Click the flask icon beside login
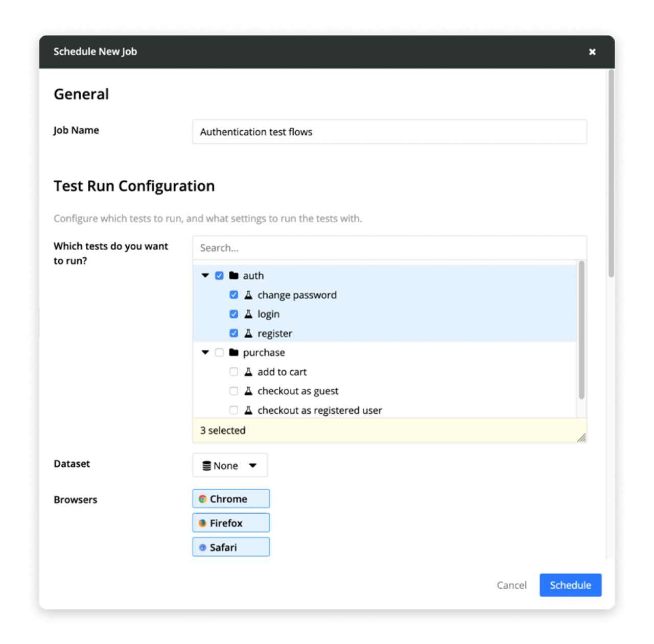Image resolution: width=654 pixels, height=644 pixels. point(248,314)
